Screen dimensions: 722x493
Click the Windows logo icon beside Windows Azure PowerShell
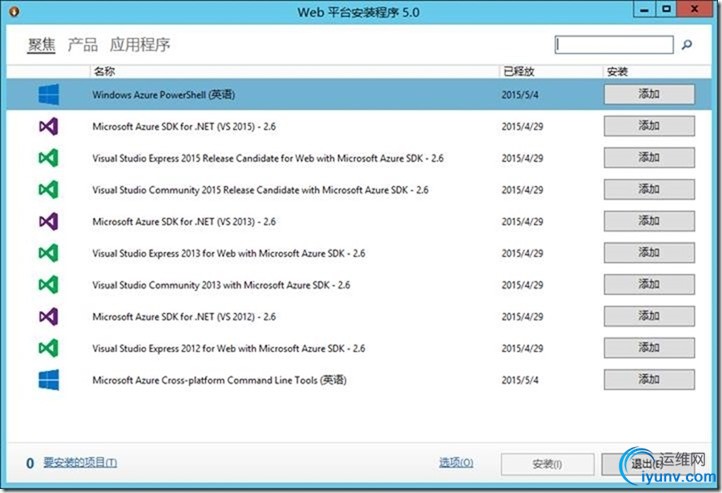(48, 94)
